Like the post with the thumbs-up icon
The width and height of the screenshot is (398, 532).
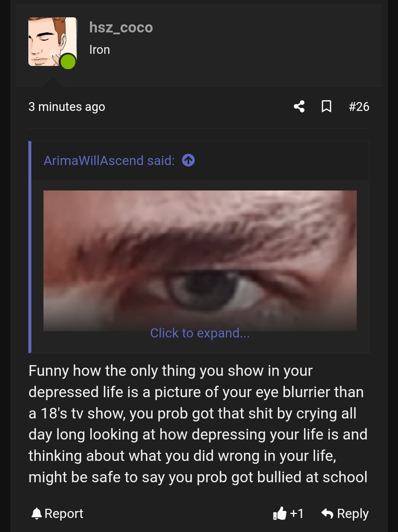coord(280,513)
